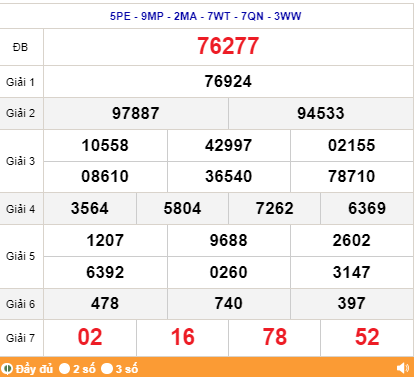This screenshot has width=416, height=377.
Task: Click Giải 7 number 78
Action: point(274,337)
